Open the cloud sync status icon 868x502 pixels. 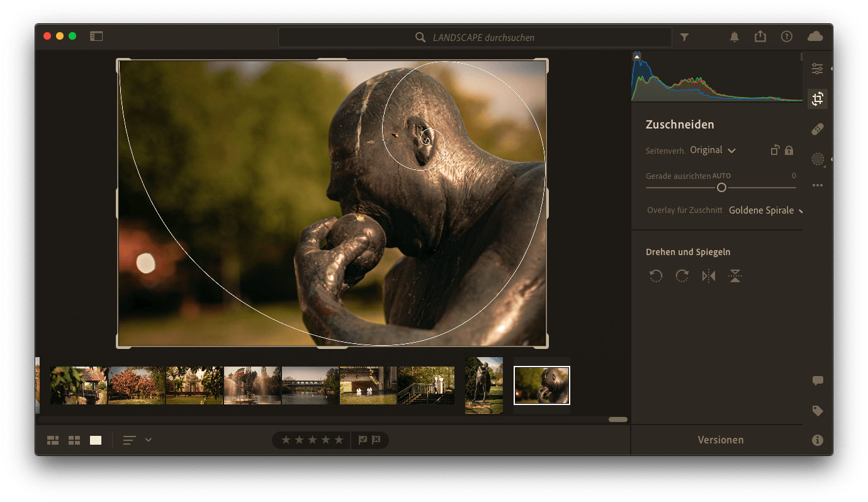click(x=815, y=37)
